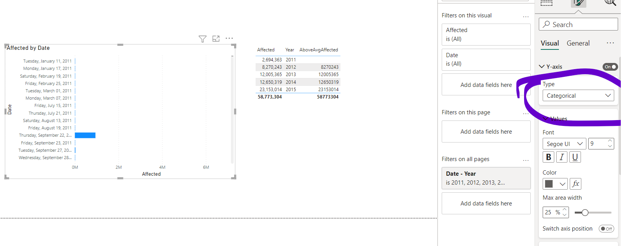
Task: Click the Search box in format pane
Action: pos(578,24)
